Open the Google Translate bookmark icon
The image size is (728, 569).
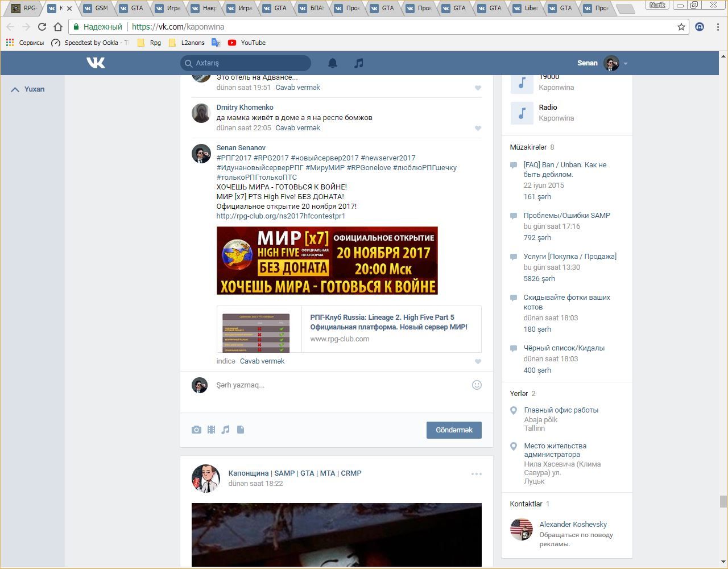[216, 43]
